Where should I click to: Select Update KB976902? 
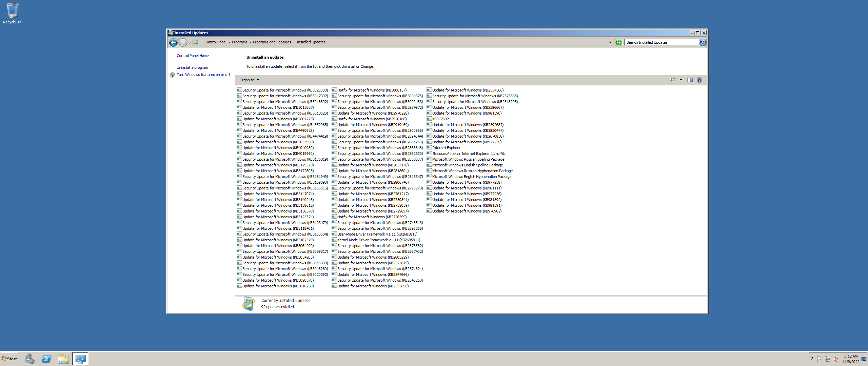tap(464, 211)
